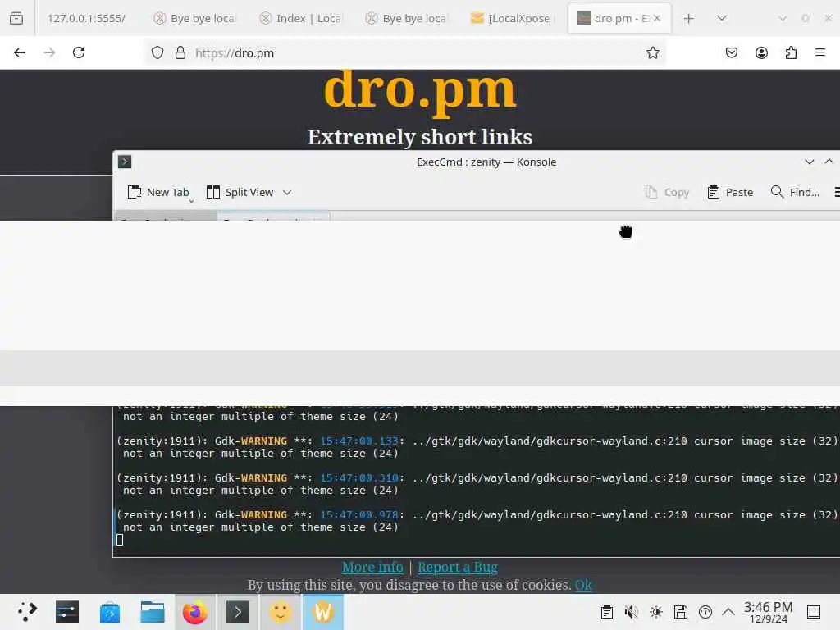
Task: Follow the More info link
Action: [x=372, y=567]
